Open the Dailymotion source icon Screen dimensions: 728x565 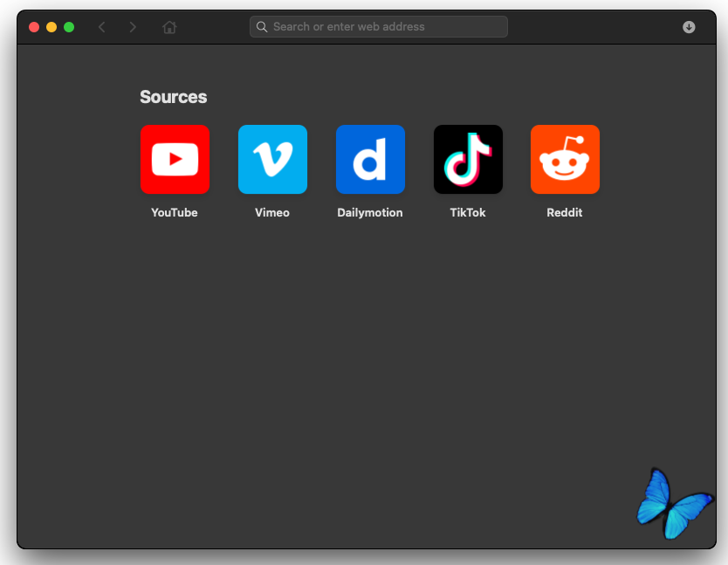click(x=370, y=159)
